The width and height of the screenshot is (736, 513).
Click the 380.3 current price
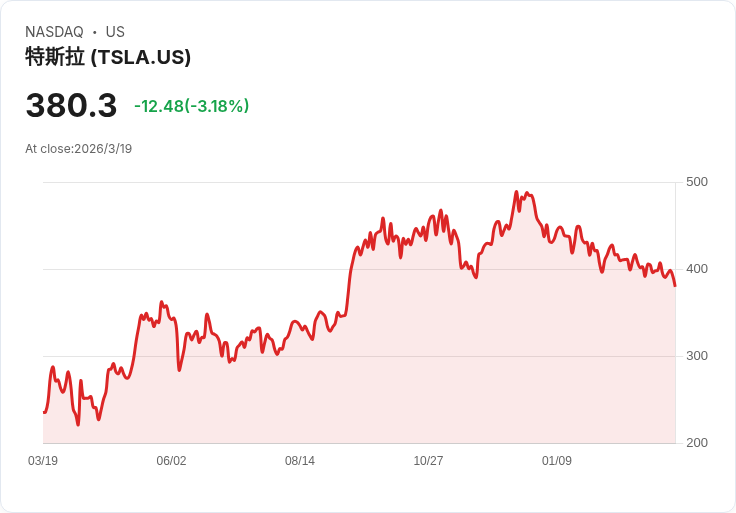[x=71, y=105]
